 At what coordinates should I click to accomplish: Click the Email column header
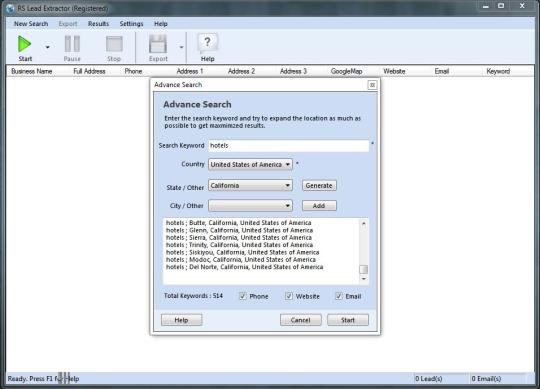pos(442,71)
